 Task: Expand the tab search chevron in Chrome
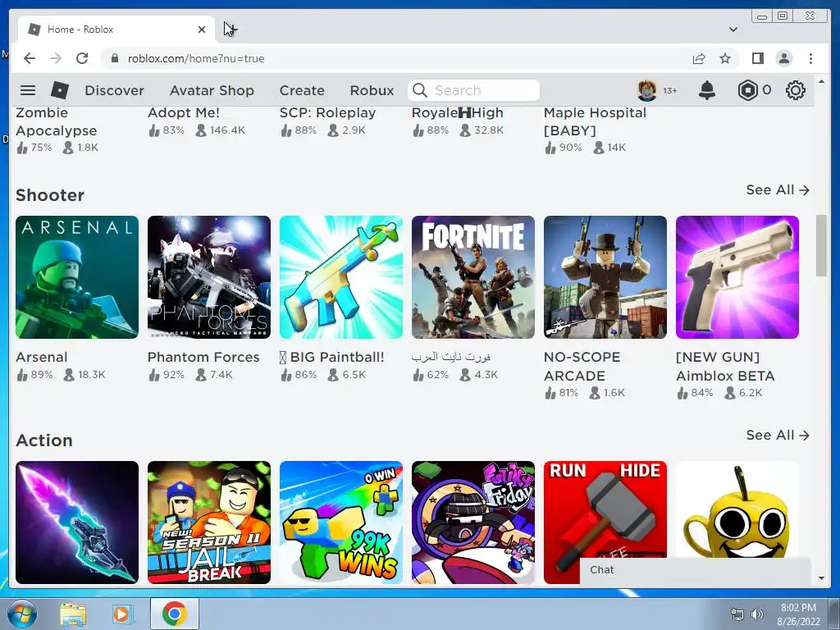pyautogui.click(x=733, y=30)
